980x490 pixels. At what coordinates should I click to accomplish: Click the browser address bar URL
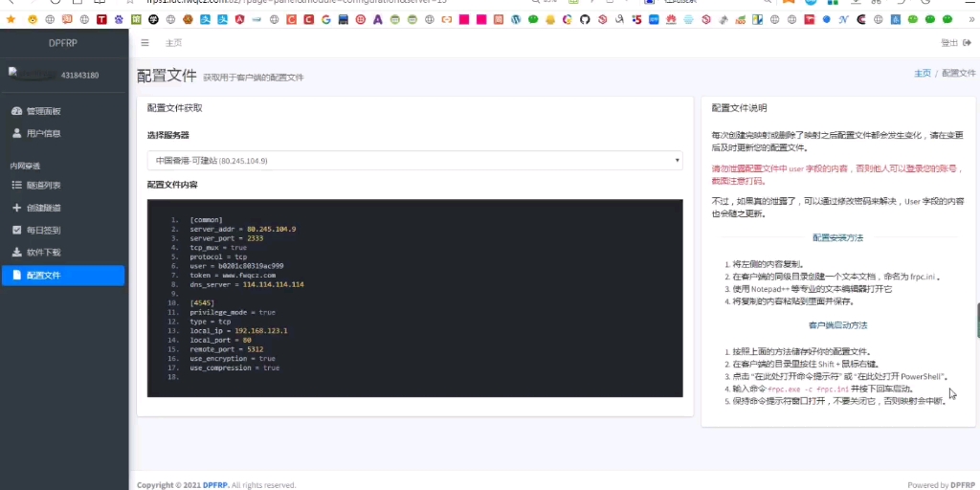point(297,2)
